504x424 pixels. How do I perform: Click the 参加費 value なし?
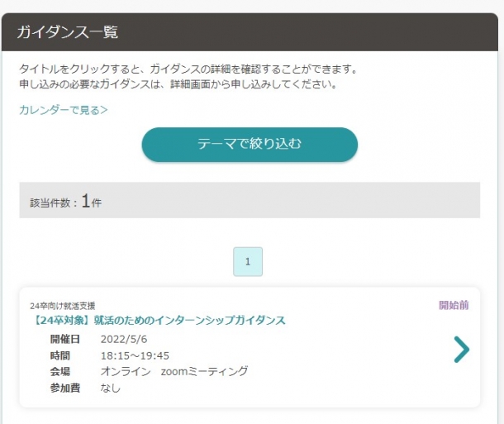click(x=111, y=388)
